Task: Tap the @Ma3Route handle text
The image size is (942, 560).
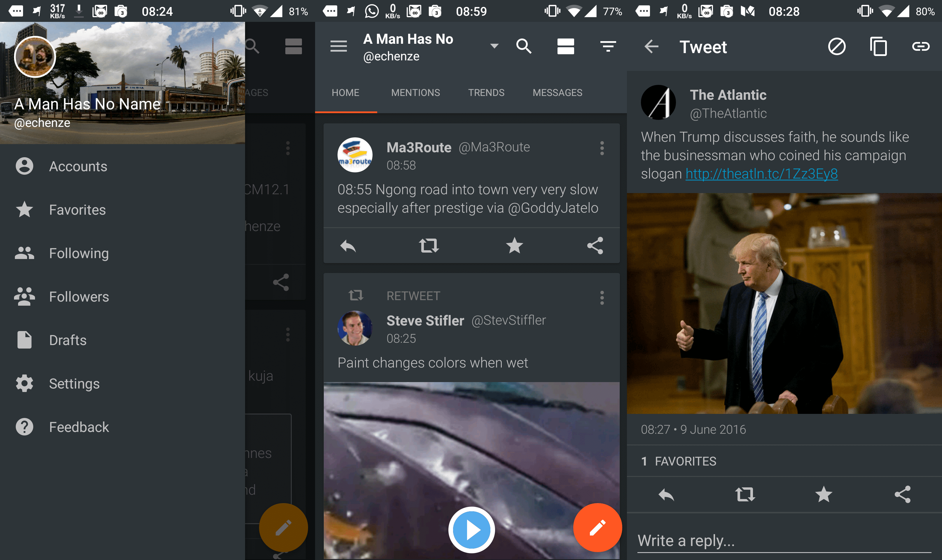Action: tap(494, 147)
